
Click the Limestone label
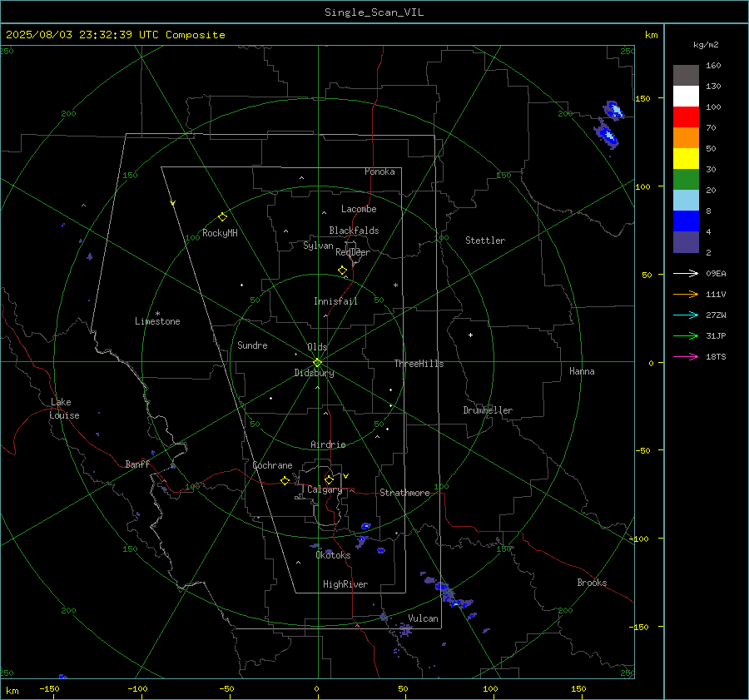157,321
